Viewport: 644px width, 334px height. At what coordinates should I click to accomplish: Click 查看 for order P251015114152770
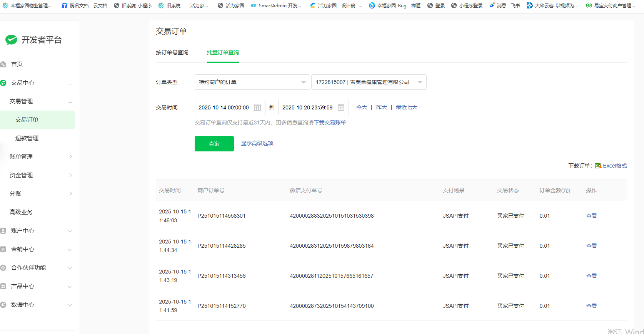pyautogui.click(x=591, y=306)
